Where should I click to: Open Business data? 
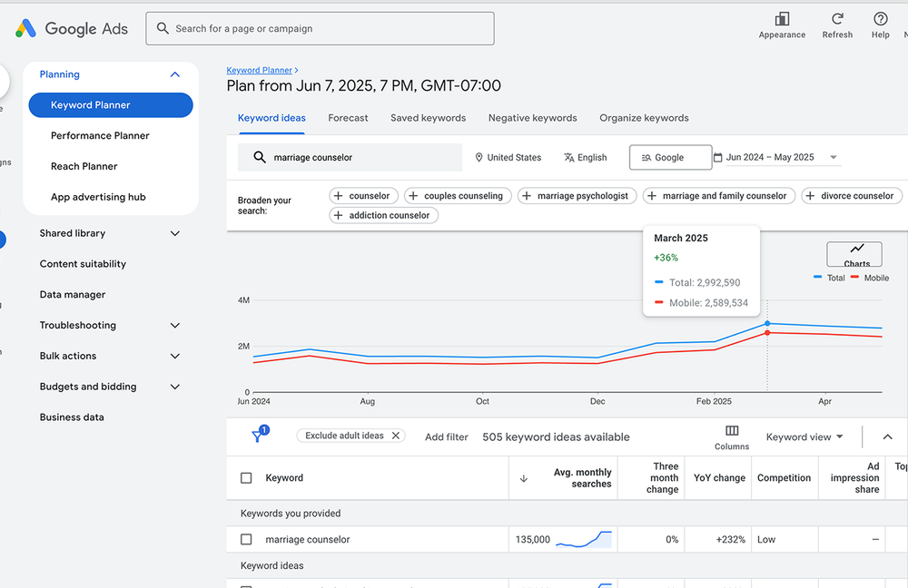tap(72, 417)
